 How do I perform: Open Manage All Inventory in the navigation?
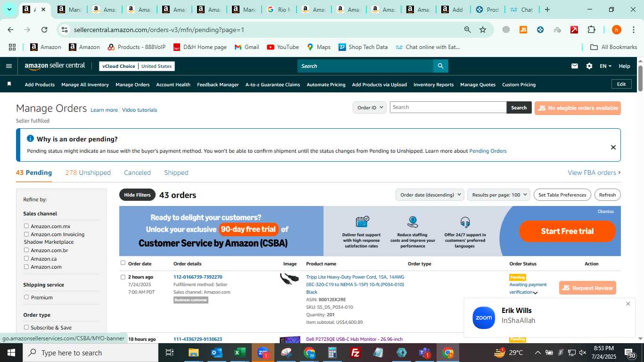[x=85, y=84]
